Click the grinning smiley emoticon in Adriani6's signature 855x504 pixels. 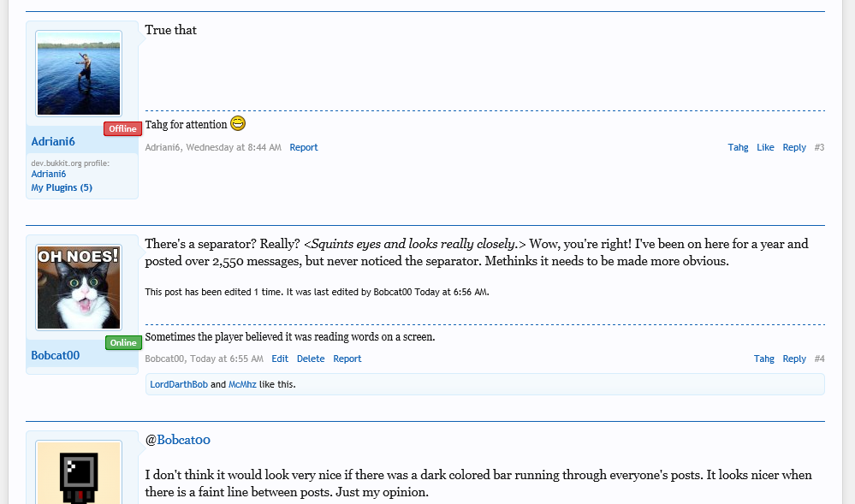coord(238,124)
